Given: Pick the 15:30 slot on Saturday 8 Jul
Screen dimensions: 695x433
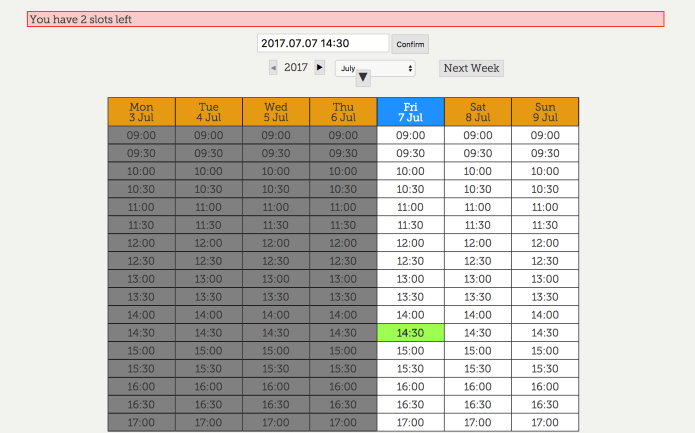Looking at the screenshot, I should 478,369.
